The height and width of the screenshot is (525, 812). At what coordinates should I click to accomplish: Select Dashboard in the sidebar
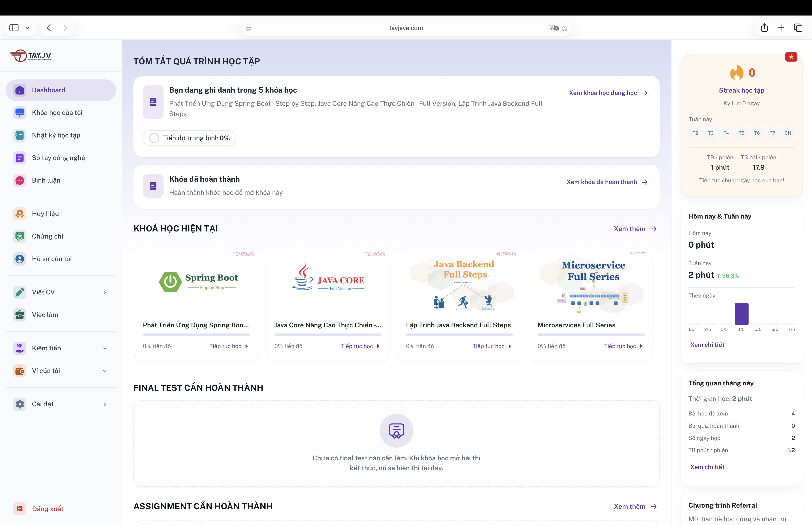pyautogui.click(x=61, y=90)
